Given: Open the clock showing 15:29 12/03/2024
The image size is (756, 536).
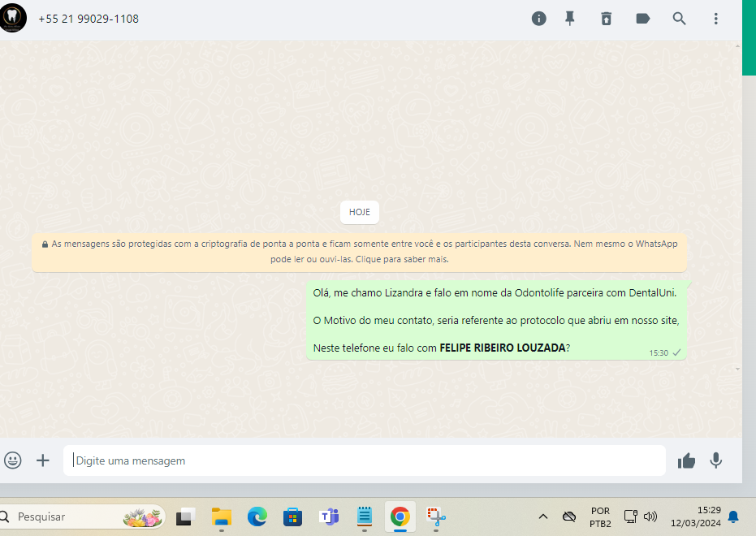Looking at the screenshot, I should (696, 517).
